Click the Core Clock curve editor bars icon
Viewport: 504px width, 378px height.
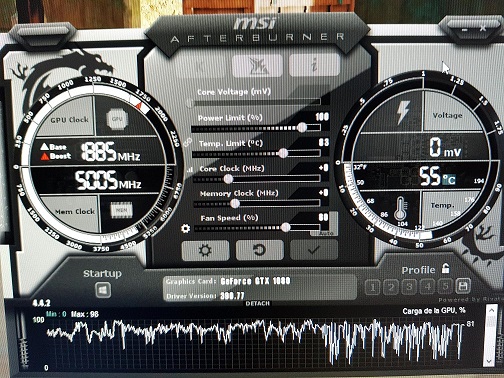click(x=190, y=169)
